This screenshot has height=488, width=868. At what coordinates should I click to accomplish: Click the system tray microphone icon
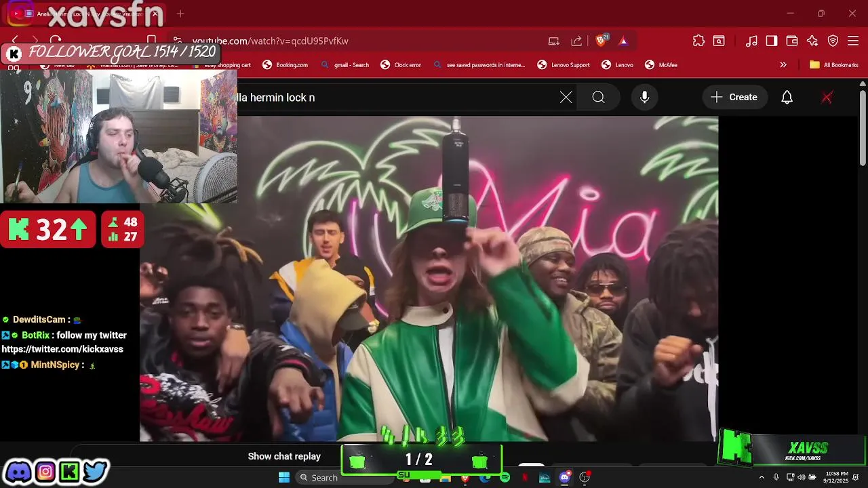(776, 477)
